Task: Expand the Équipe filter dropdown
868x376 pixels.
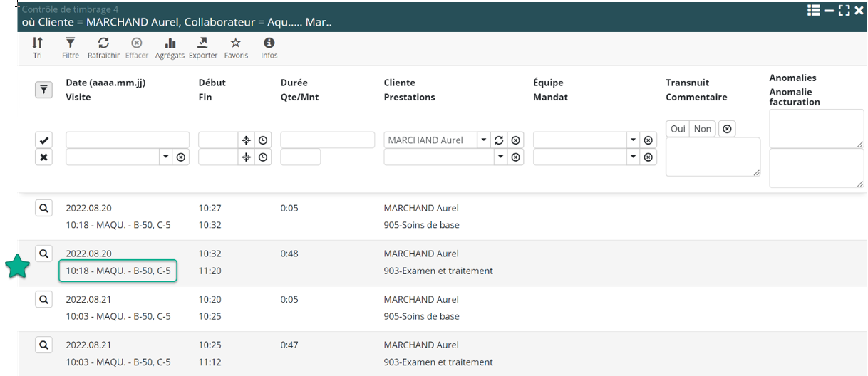Action: click(633, 140)
